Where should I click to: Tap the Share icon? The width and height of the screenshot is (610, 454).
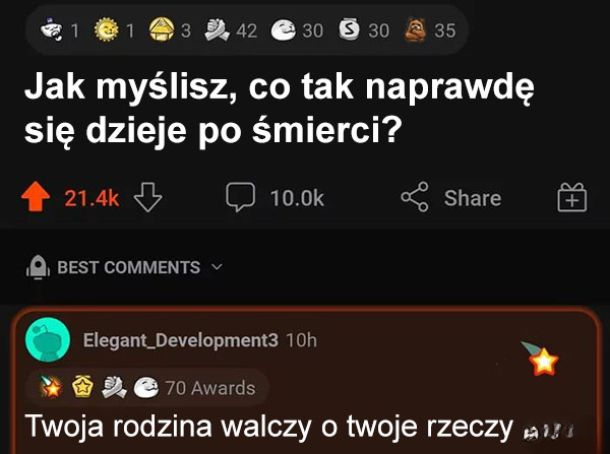click(415, 197)
